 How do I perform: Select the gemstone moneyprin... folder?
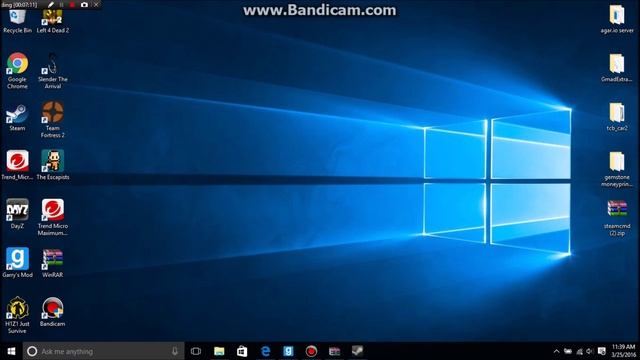(x=617, y=169)
